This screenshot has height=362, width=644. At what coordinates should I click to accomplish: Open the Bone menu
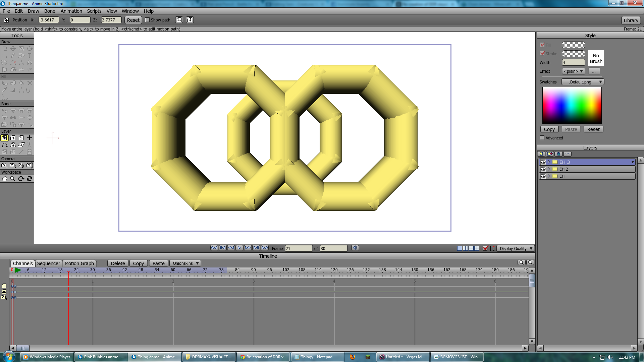coord(50,11)
